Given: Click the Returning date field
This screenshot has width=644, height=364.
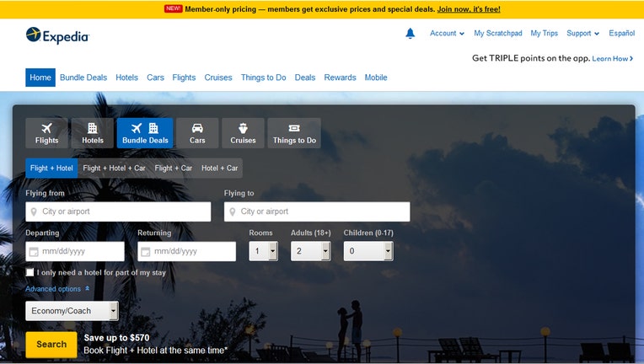Looking at the screenshot, I should 187,251.
